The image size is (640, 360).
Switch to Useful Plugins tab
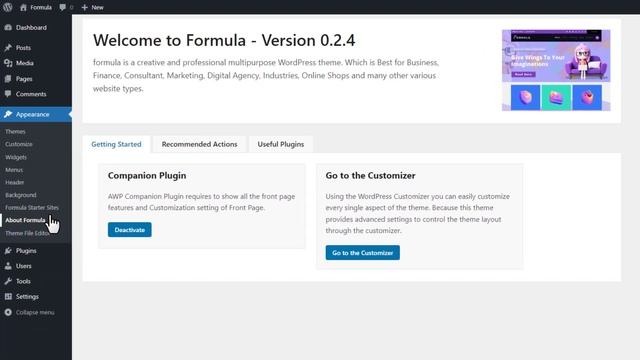pos(281,144)
